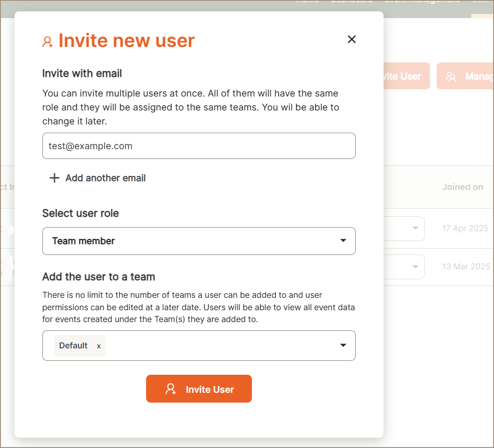Expand the team selection dropdown arrow
The image size is (494, 448).
(343, 345)
